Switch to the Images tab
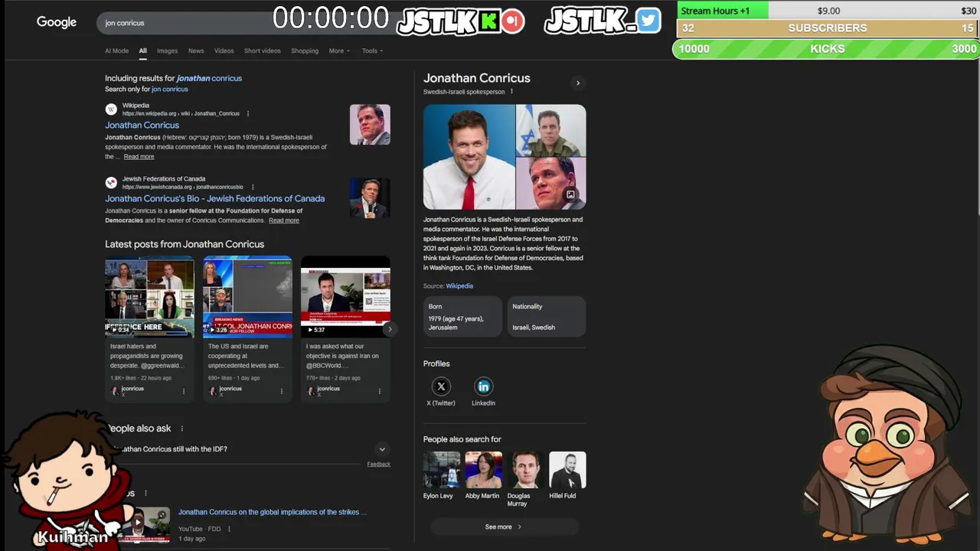980x551 pixels. [x=167, y=51]
